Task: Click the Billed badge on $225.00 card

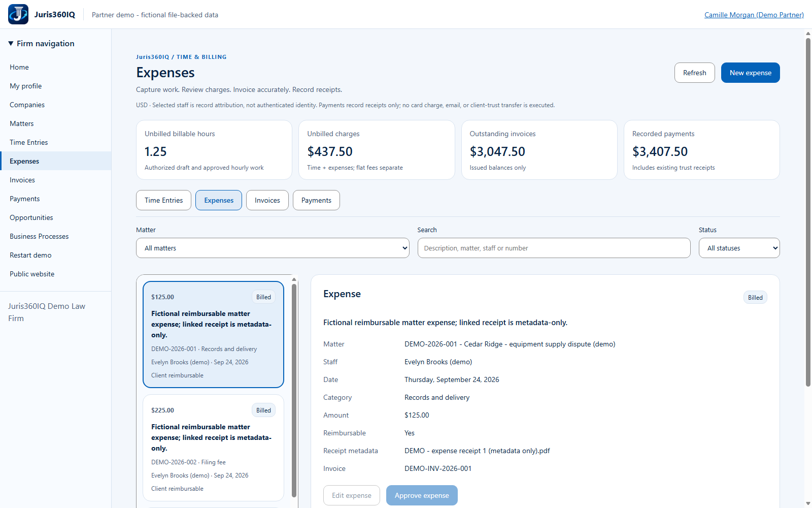Action: (x=263, y=410)
